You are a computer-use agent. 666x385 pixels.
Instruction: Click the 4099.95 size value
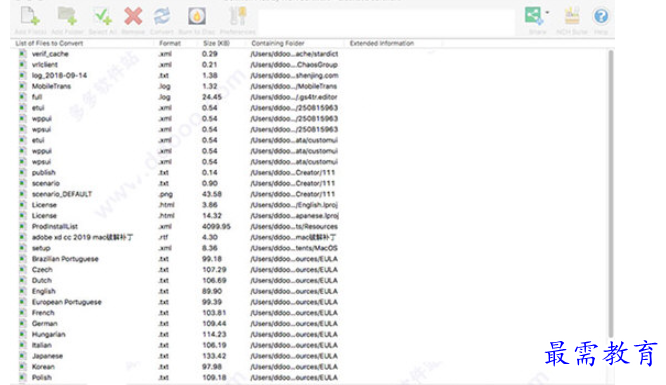(x=216, y=226)
